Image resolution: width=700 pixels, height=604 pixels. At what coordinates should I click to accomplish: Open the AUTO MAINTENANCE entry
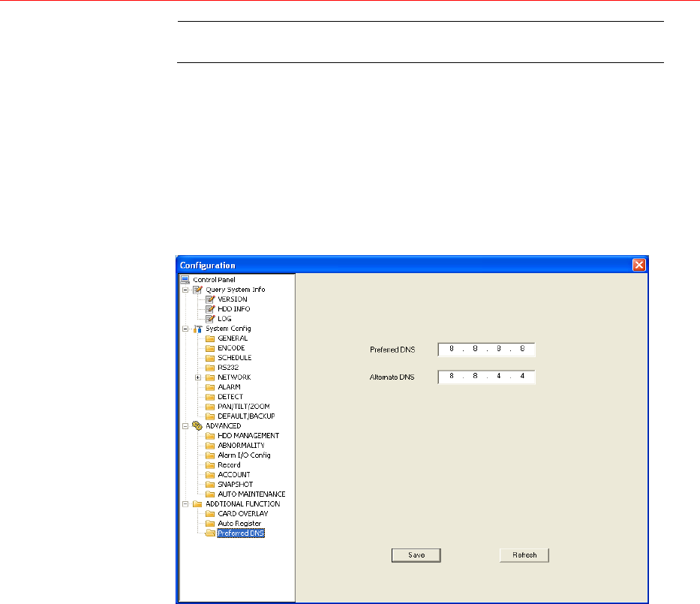pos(251,494)
